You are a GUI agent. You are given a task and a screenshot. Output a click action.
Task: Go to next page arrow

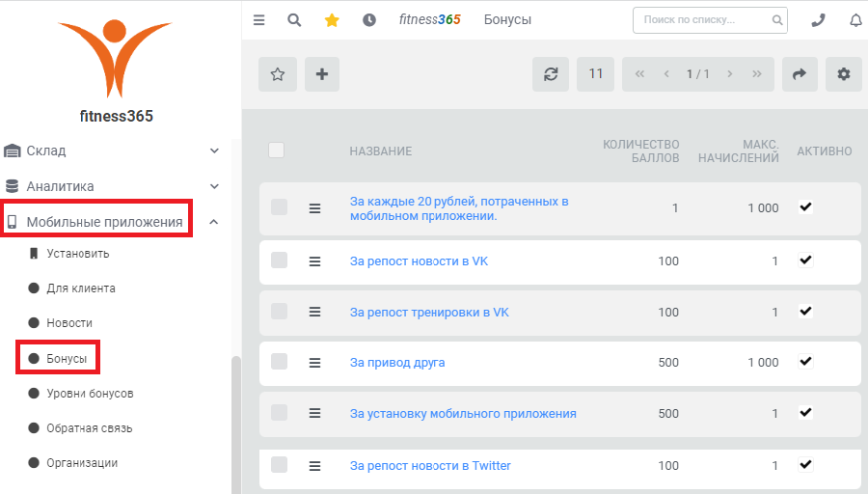point(730,73)
